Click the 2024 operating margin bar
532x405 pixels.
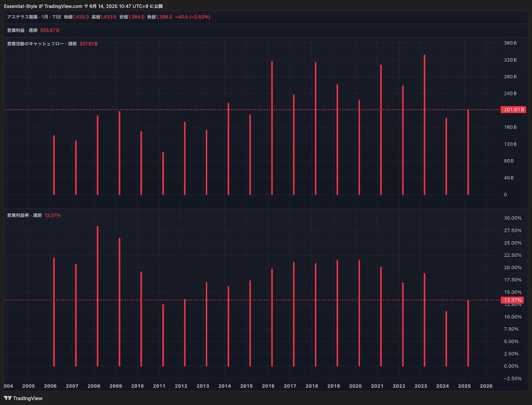pos(446,339)
